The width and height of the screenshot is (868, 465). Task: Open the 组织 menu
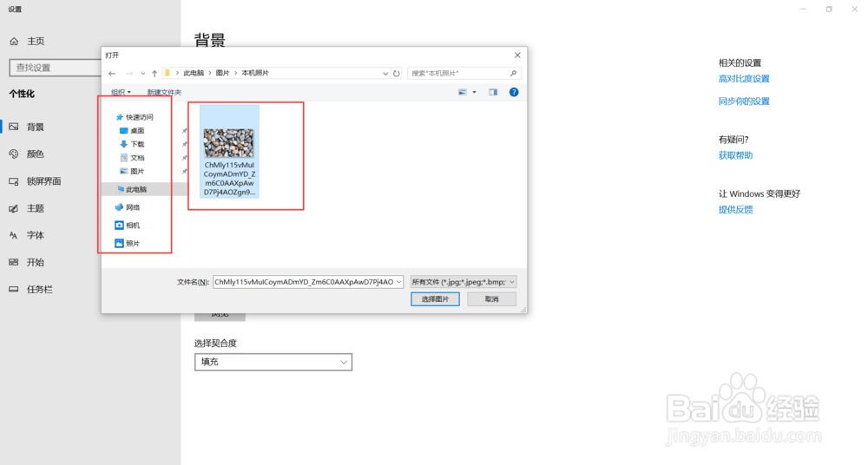(x=121, y=93)
